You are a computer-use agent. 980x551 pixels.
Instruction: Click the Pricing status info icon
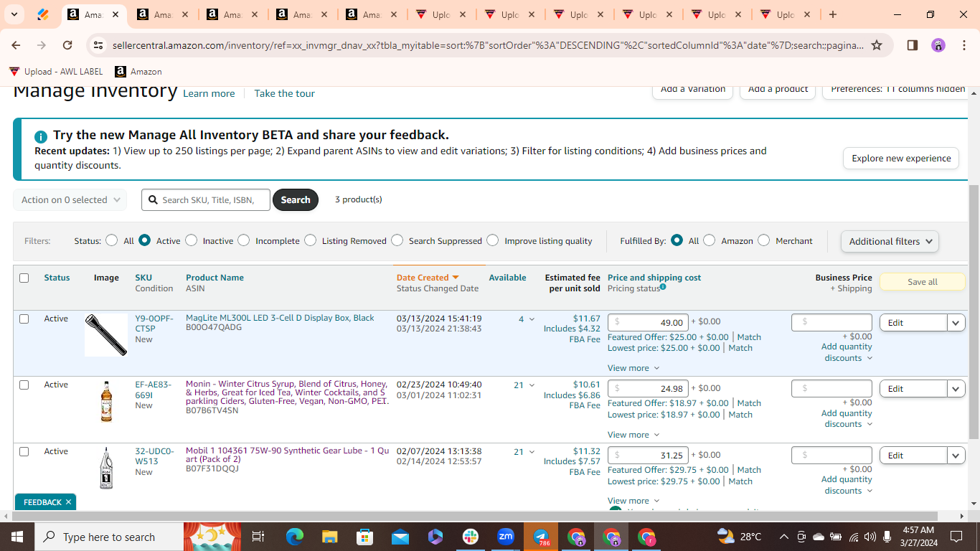coord(663,287)
